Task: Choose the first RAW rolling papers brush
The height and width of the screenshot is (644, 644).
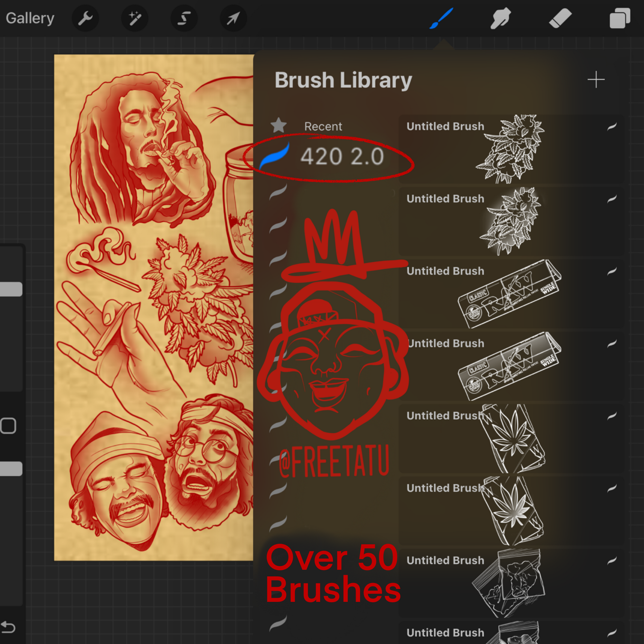Action: click(x=510, y=294)
